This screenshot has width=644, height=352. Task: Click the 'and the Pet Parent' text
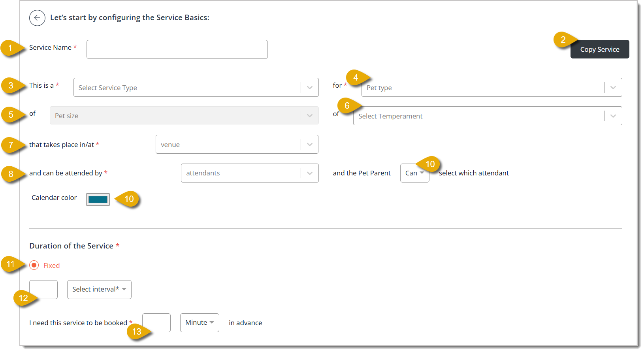pos(362,173)
